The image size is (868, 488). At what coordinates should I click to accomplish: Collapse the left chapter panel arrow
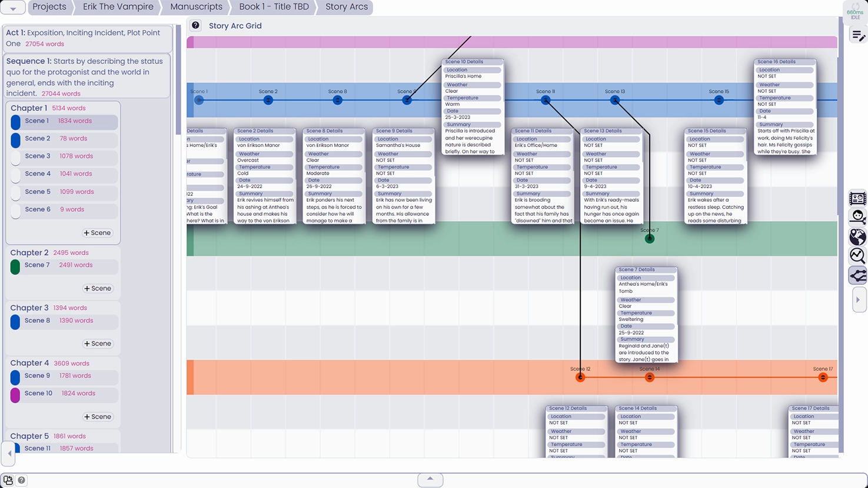point(9,453)
